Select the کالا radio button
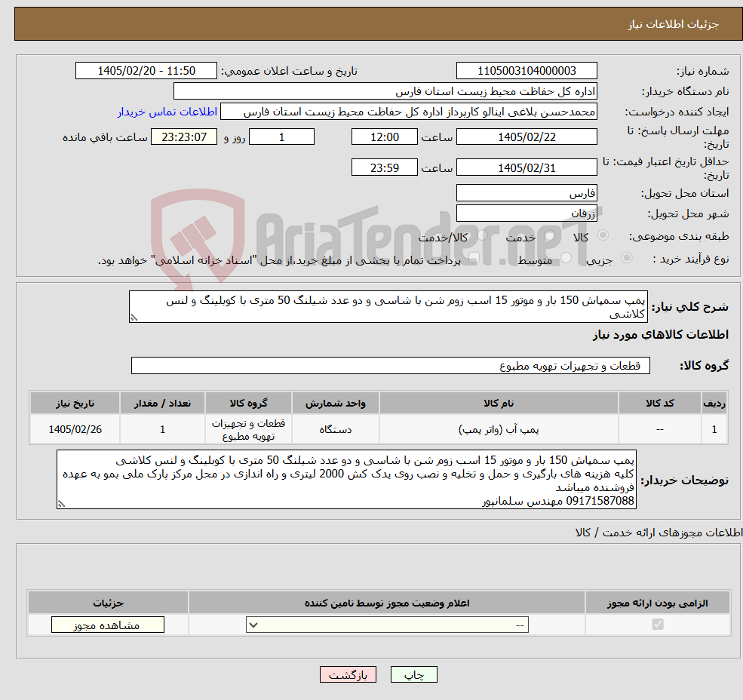 coord(603,235)
